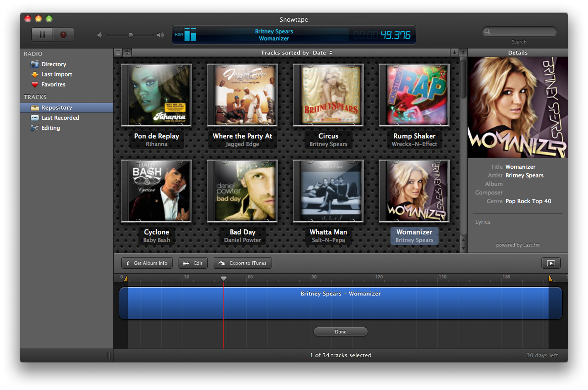Viewport: 588px width, 390px height.
Task: Click the 'Salt-N-Pepa' artist text
Action: coord(329,240)
